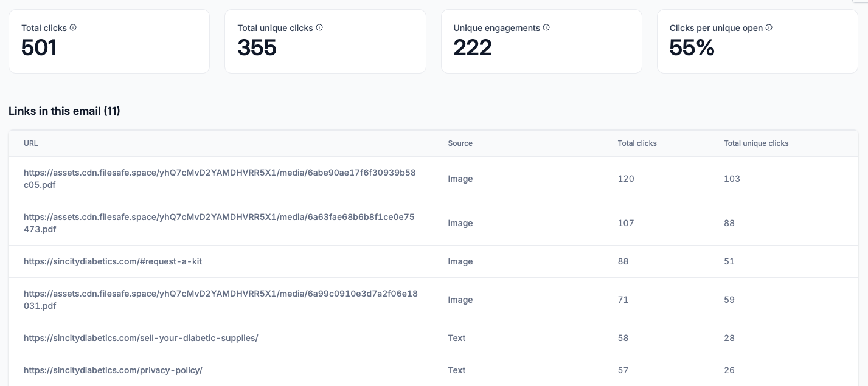Click Image source cell for c05.pdf row
Screen dimensions: 868x386
click(460, 179)
